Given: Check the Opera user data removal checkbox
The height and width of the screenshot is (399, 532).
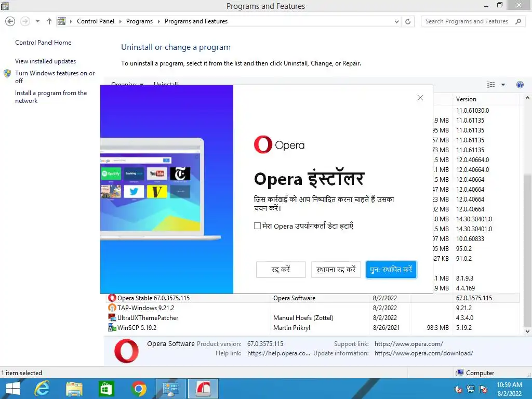Looking at the screenshot, I should pyautogui.click(x=257, y=226).
